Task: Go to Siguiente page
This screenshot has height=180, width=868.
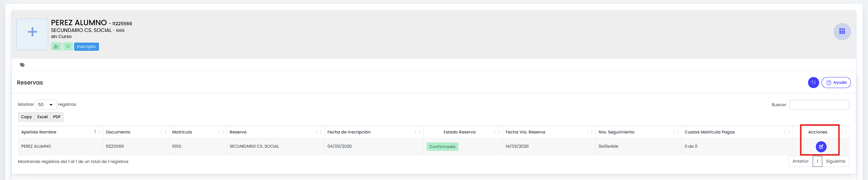Action: [x=836, y=161]
